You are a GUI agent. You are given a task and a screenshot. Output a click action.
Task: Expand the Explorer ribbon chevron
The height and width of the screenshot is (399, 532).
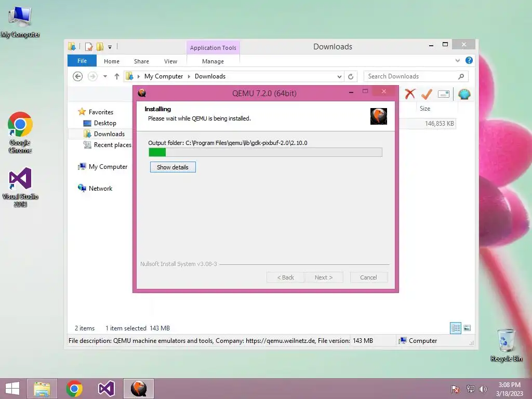[457, 60]
